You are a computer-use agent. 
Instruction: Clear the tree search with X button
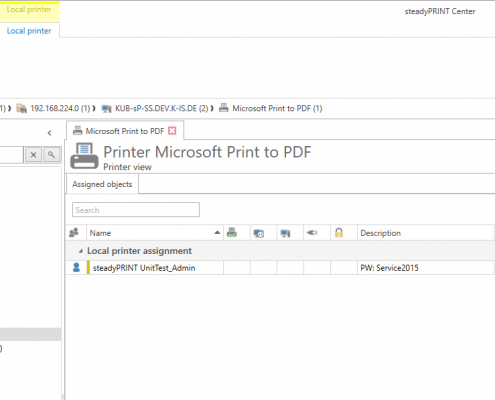coord(33,155)
